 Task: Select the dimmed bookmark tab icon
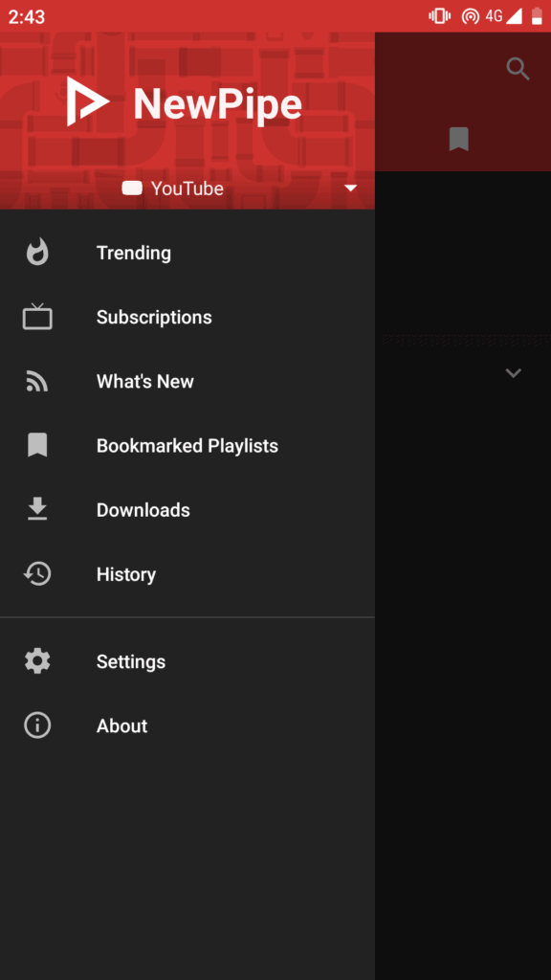click(458, 139)
